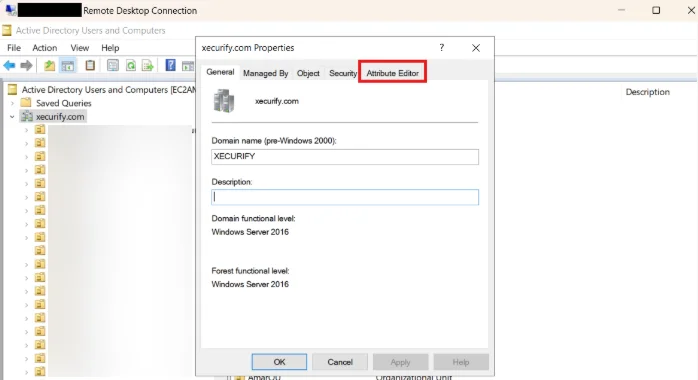Minimize the Remote Desktop Connection window

click(x=621, y=10)
